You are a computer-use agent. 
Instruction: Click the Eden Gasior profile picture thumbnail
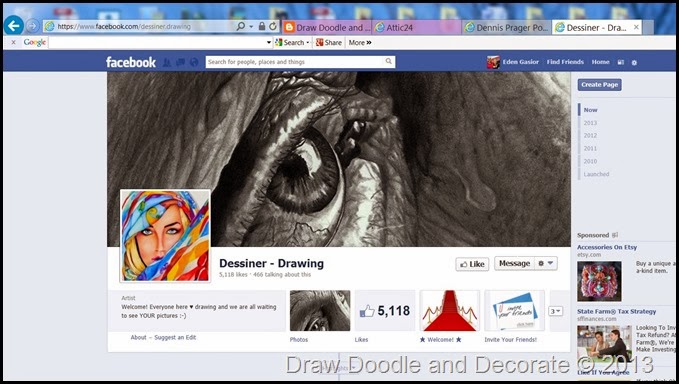pos(493,62)
